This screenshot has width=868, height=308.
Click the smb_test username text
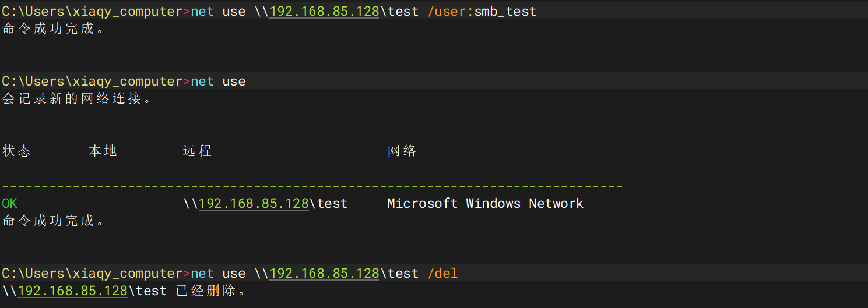point(505,11)
